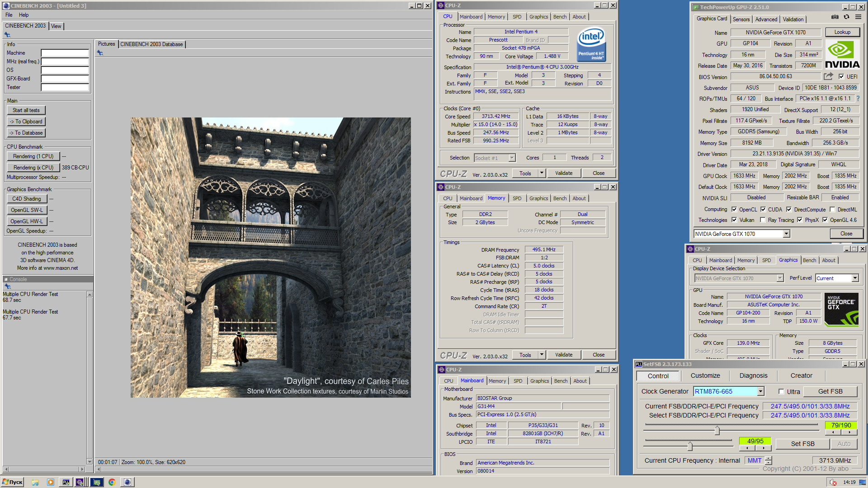Click the BIOS share/export icon in GPU-Z

pyautogui.click(x=828, y=76)
